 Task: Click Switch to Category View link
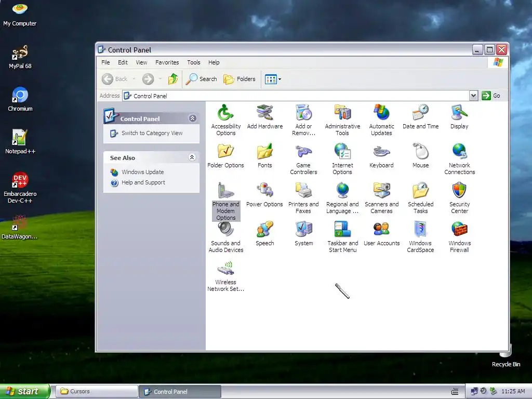(x=152, y=133)
